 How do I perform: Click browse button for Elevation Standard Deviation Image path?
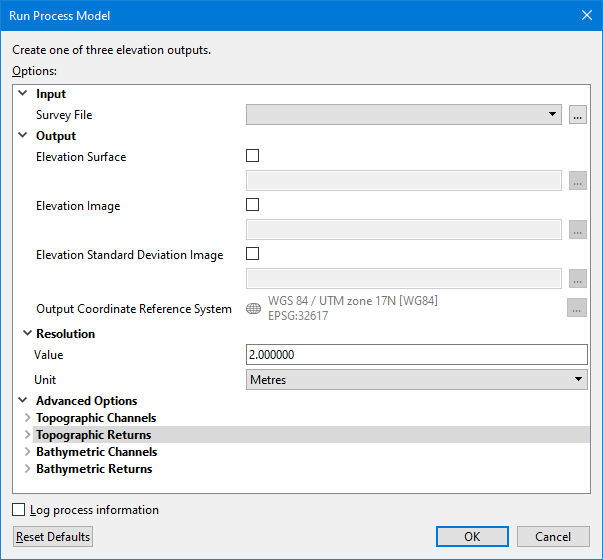pos(577,279)
